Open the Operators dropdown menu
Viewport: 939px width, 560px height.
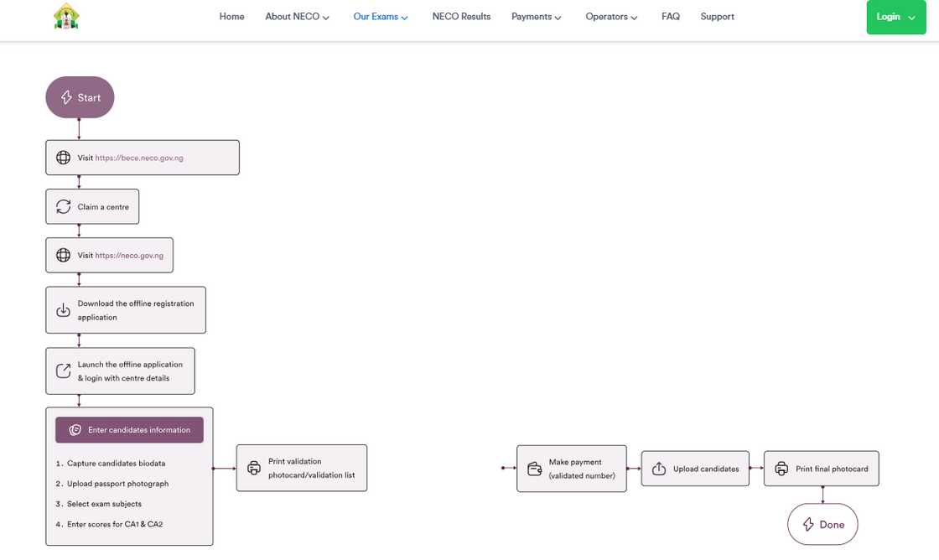(x=611, y=17)
